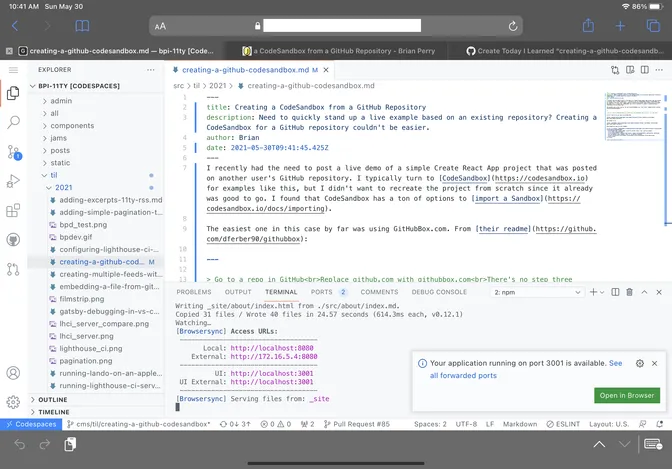This screenshot has width=672, height=469.
Task: Click the Safari reader AA button
Action: pos(160,27)
